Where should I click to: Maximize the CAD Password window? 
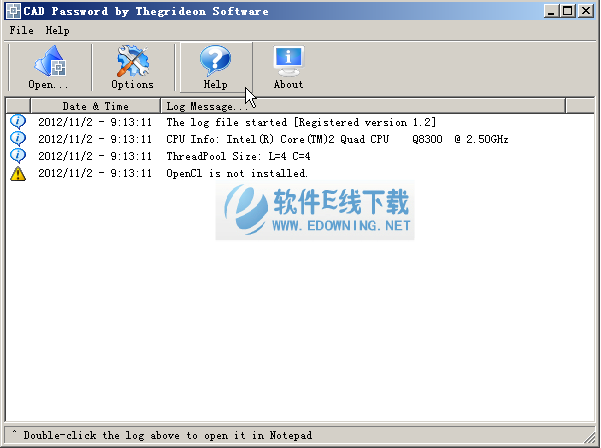pos(567,11)
